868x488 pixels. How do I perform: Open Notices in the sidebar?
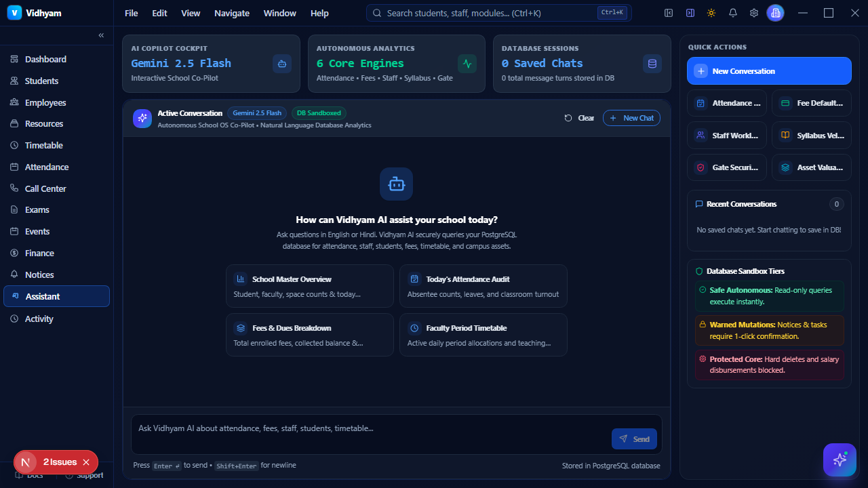(56, 274)
